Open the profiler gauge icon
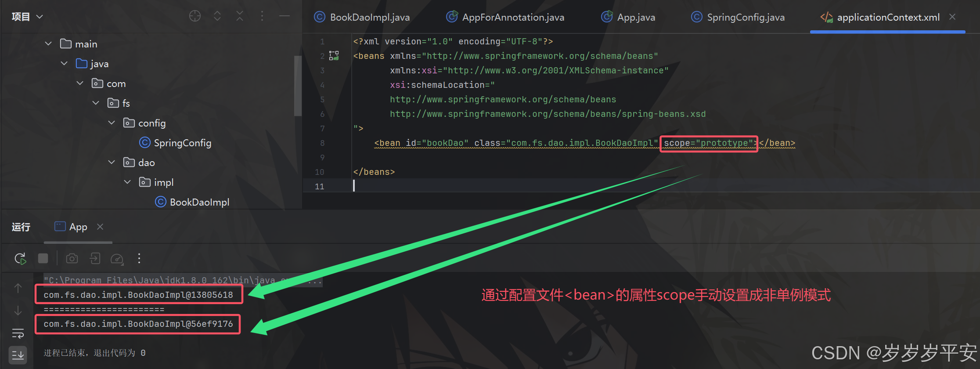 (x=117, y=259)
